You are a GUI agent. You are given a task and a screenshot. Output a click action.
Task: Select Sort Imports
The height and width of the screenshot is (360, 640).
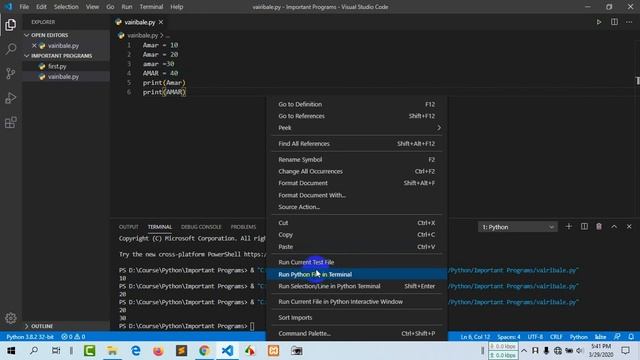click(x=357, y=318)
